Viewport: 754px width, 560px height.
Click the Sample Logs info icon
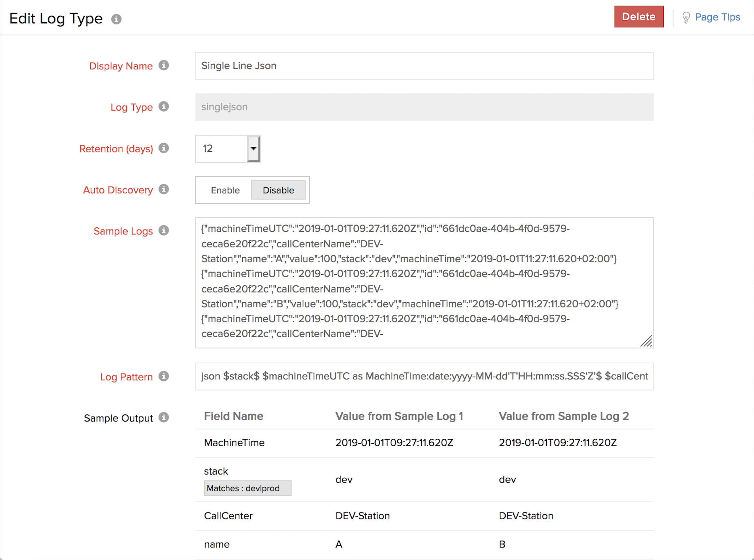click(x=164, y=230)
